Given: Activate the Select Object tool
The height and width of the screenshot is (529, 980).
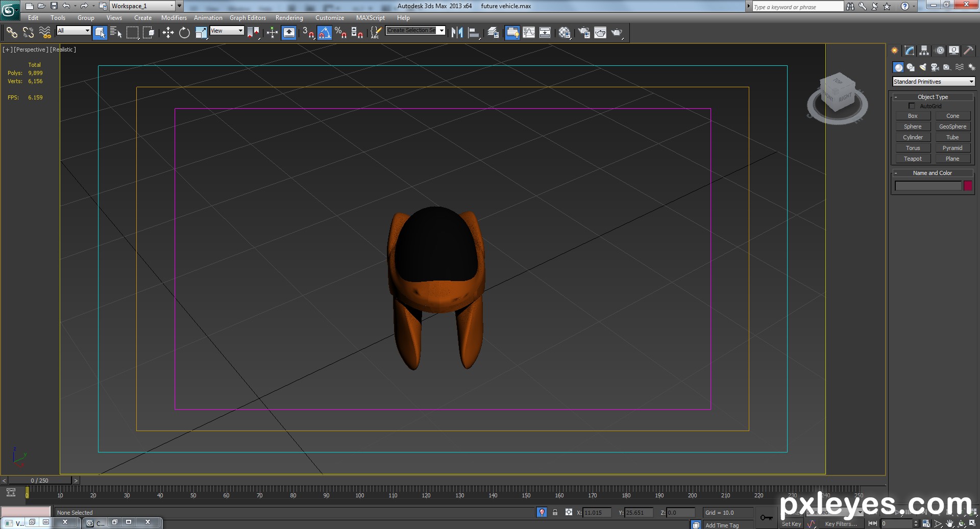Looking at the screenshot, I should [x=100, y=33].
